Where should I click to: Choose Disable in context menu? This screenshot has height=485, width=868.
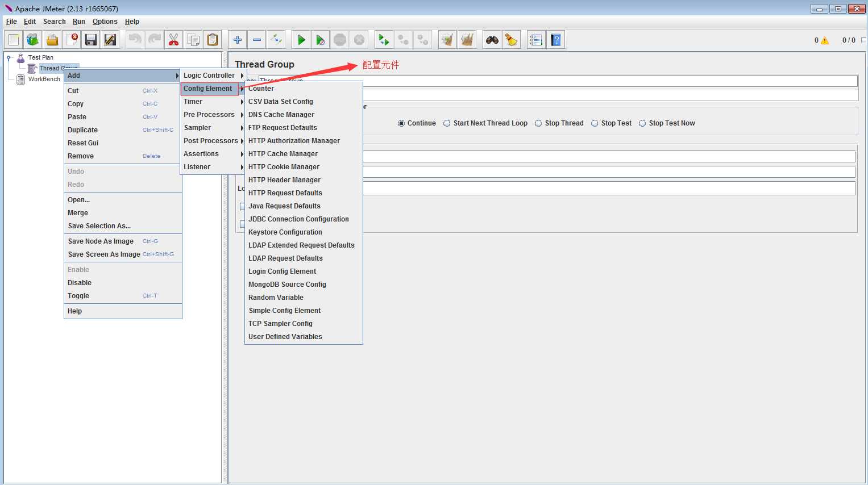123,283
